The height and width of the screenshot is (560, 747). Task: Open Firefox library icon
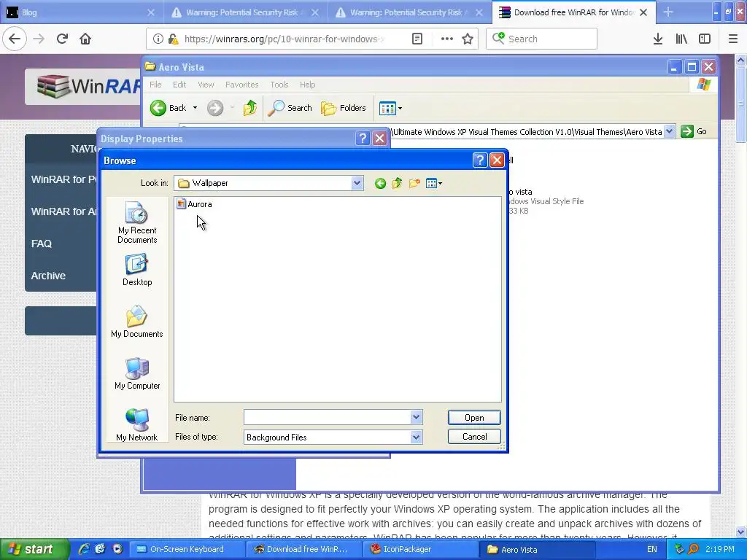pyautogui.click(x=681, y=39)
